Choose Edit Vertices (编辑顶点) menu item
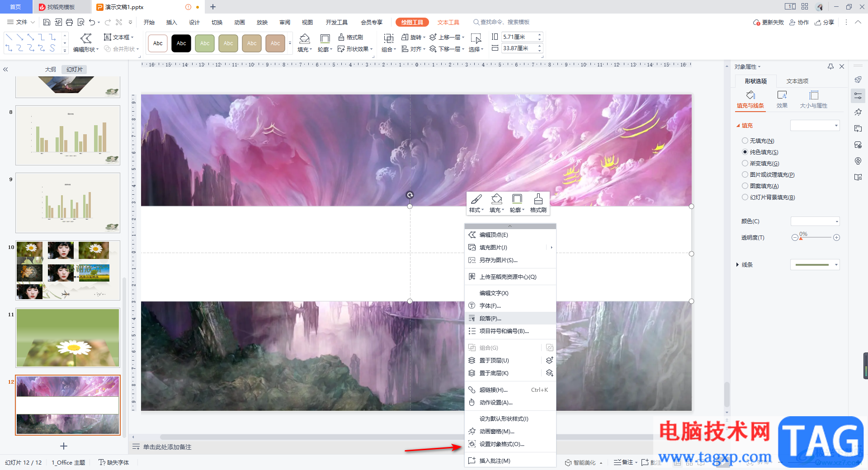 (510, 235)
